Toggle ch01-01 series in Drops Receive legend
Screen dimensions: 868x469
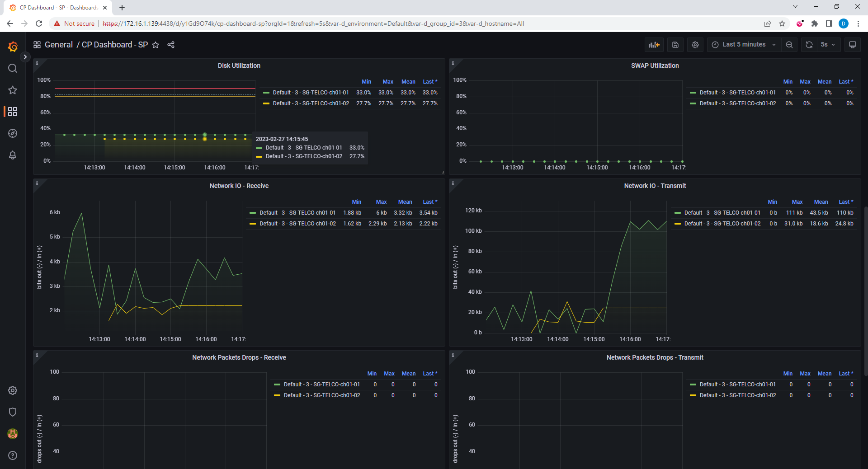321,385
